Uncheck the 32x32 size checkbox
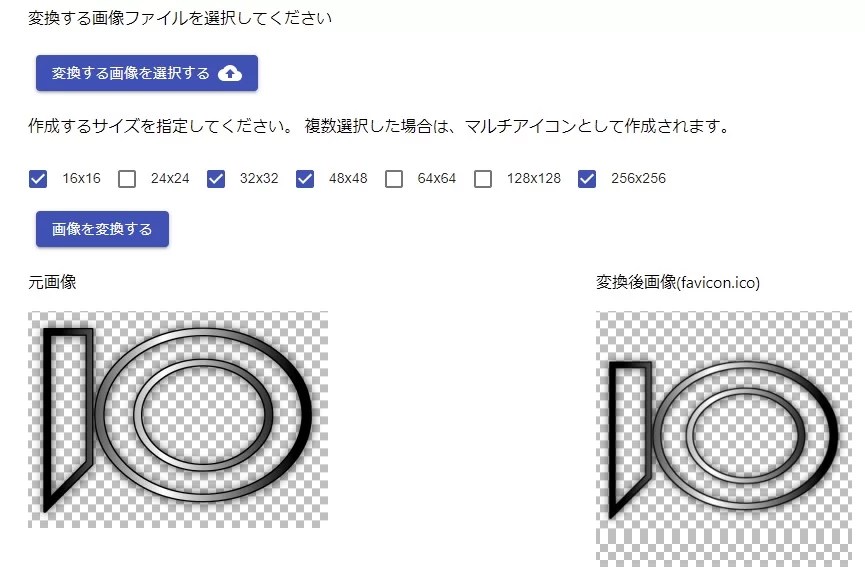865x579 pixels. (216, 179)
